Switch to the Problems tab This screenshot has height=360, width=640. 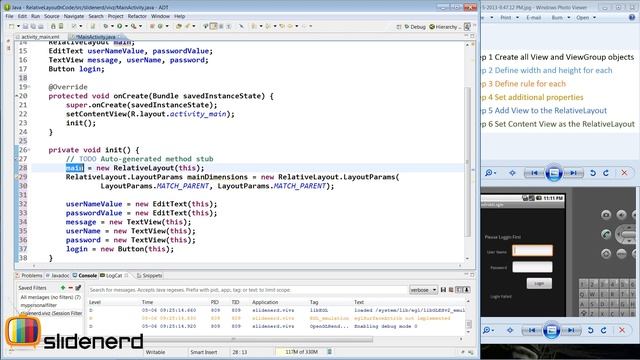pyautogui.click(x=29, y=276)
